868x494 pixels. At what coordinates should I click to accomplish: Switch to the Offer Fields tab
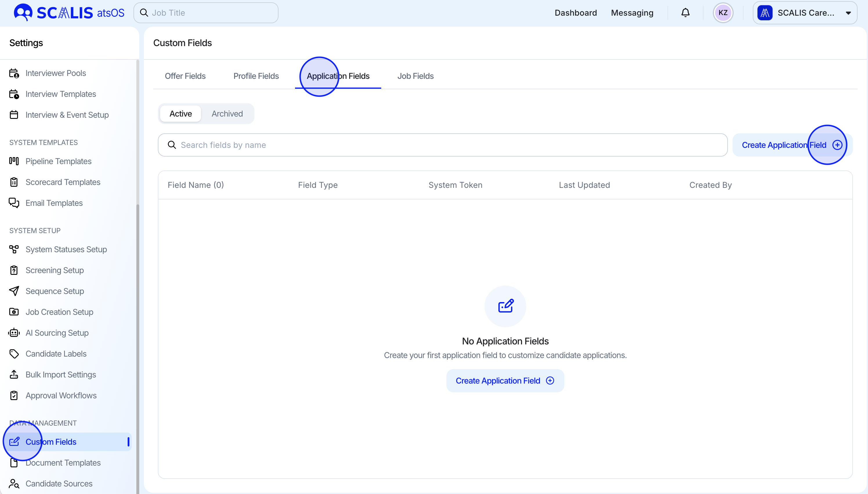pyautogui.click(x=185, y=76)
